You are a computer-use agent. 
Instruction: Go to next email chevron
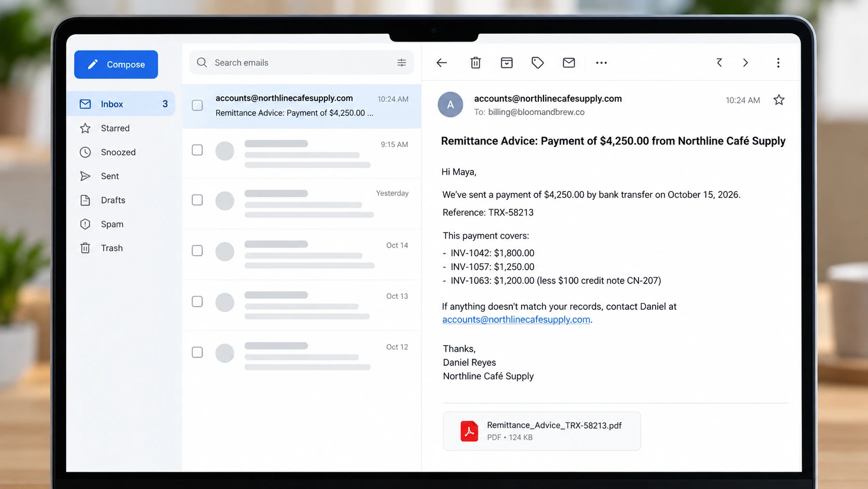(x=745, y=63)
